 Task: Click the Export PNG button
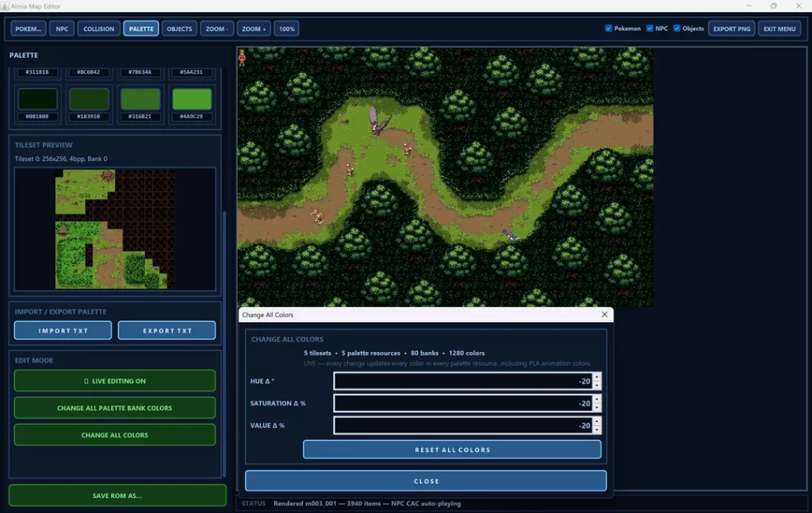coord(731,29)
